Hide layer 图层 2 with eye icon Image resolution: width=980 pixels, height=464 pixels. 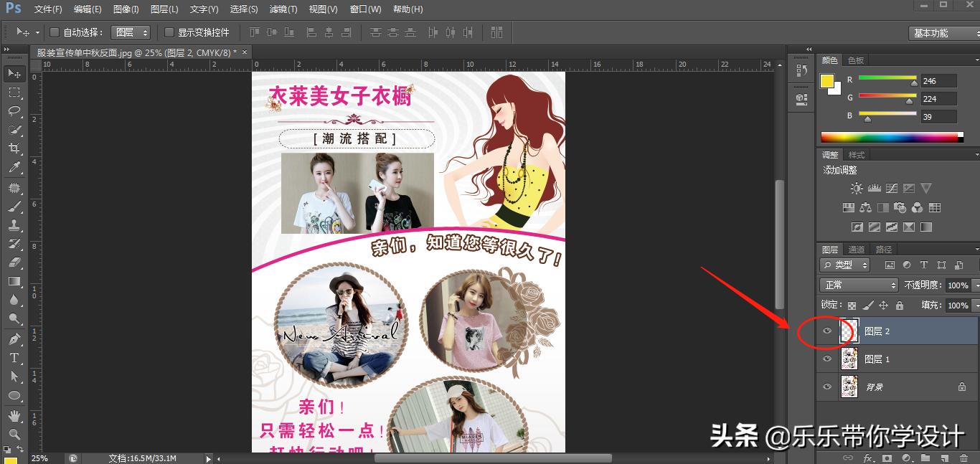click(827, 331)
